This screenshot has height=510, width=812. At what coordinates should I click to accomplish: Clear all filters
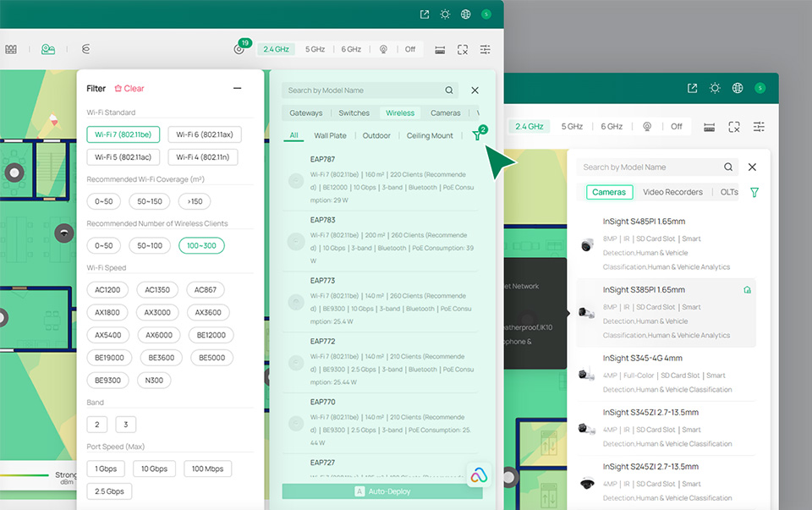click(x=129, y=89)
